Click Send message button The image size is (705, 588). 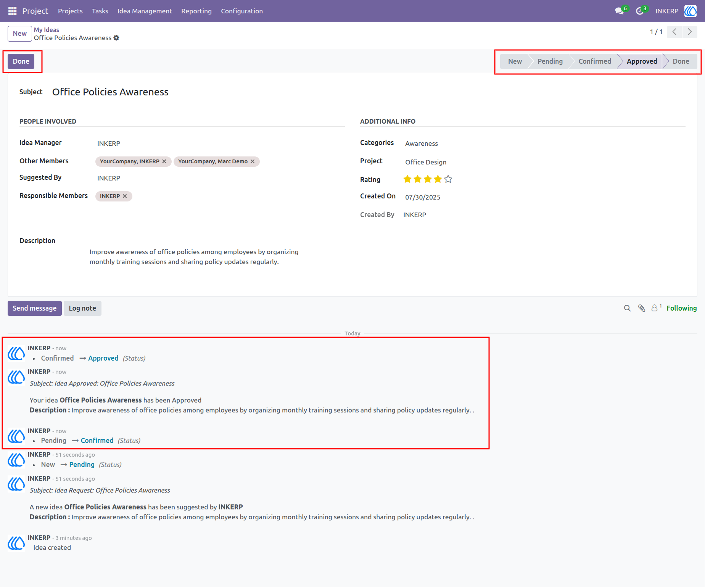point(35,308)
